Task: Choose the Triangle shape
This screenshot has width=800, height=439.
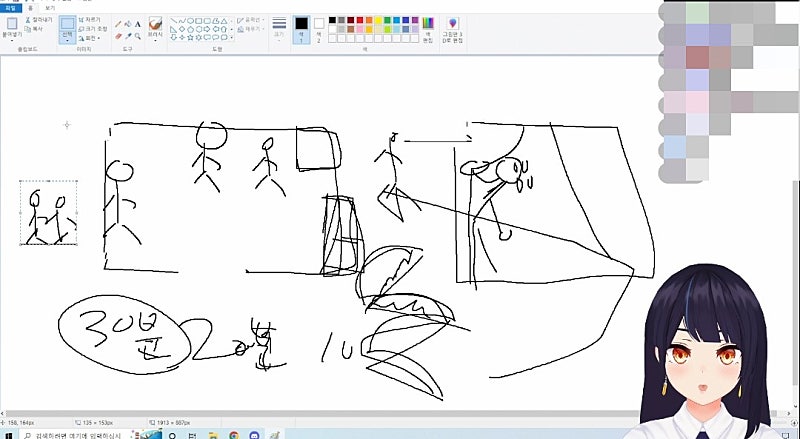Action: pyautogui.click(x=224, y=21)
